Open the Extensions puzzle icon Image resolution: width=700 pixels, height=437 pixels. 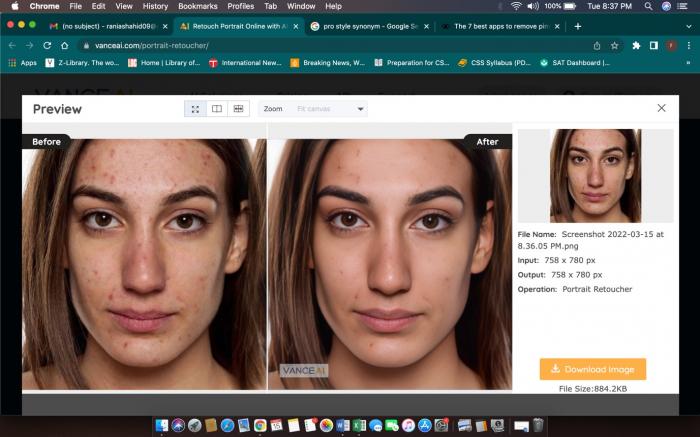click(636, 46)
